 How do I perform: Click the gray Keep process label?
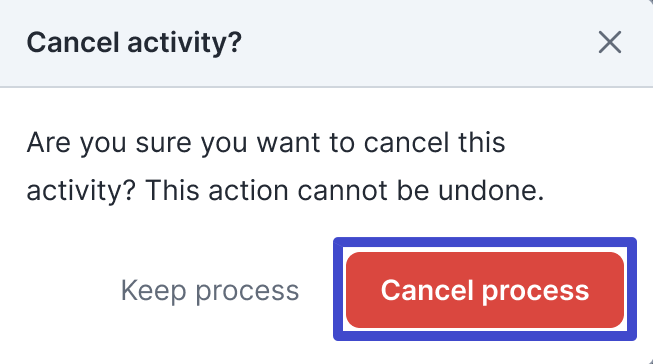pos(210,291)
